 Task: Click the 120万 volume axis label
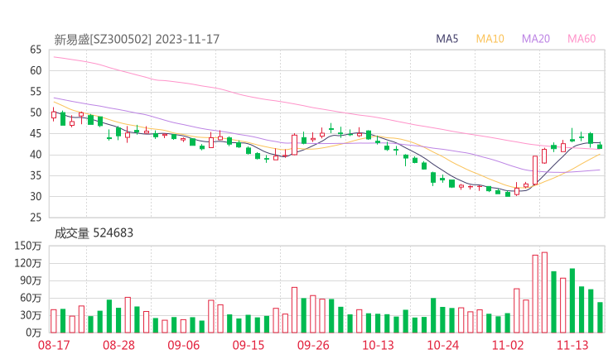28,263
